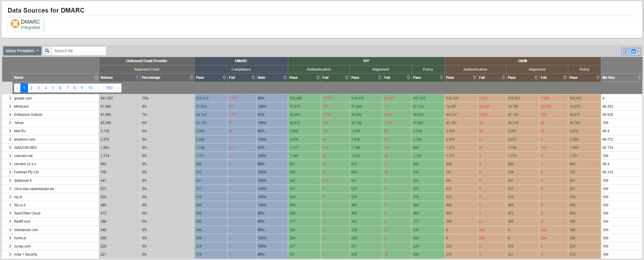Jump to page 2
The width and height of the screenshot is (644, 260).
(x=31, y=88)
